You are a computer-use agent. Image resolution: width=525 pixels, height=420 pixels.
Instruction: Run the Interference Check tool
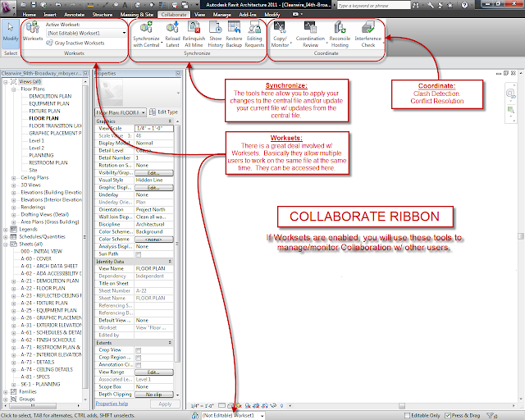tap(368, 34)
